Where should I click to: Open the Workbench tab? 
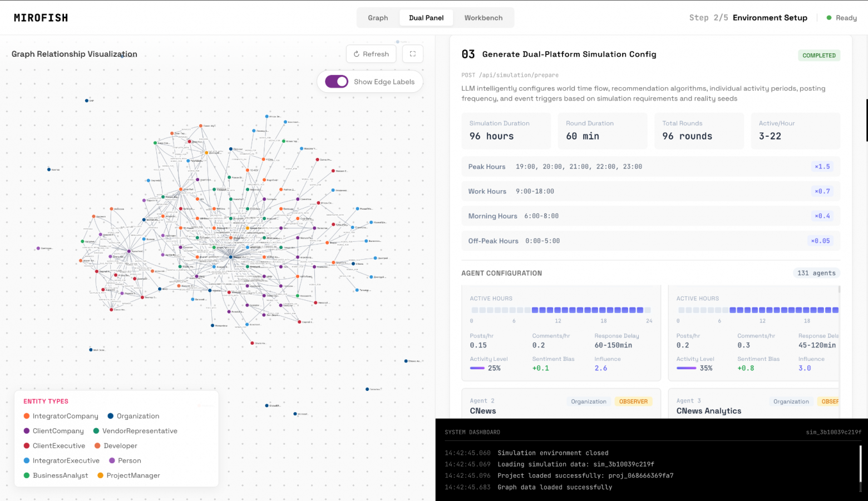coord(483,18)
